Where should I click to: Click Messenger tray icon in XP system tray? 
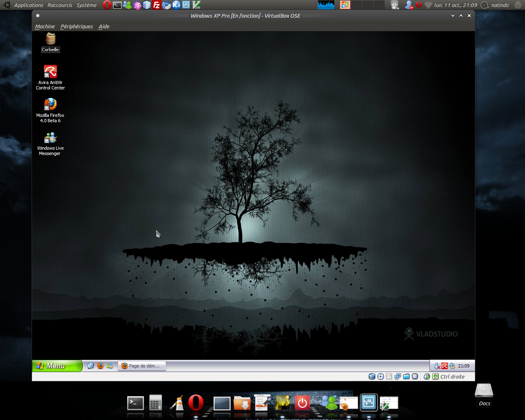click(437, 366)
